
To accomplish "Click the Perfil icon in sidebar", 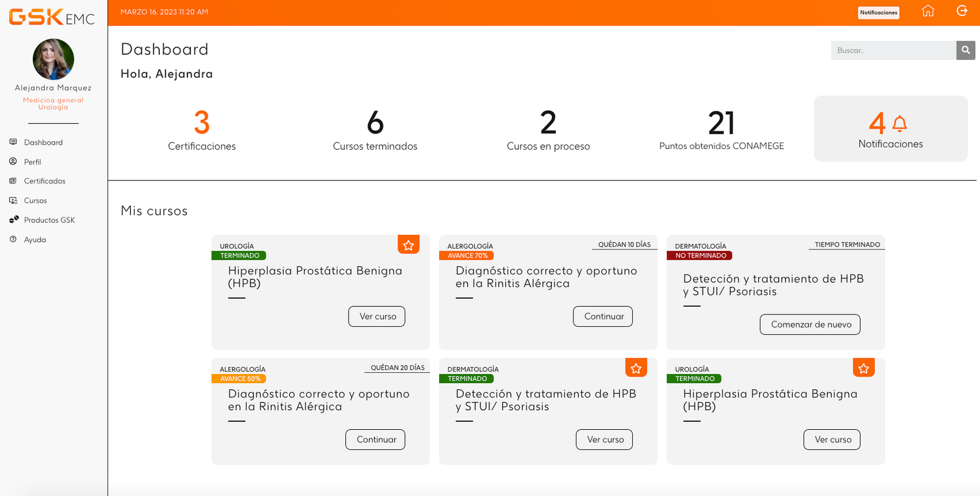I will point(13,162).
